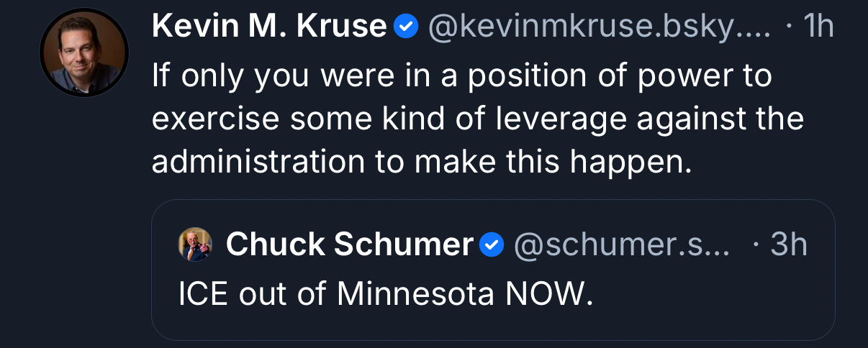Image resolution: width=868 pixels, height=348 pixels.
Task: Click the line "administration to make this happen."
Action: click(x=421, y=162)
